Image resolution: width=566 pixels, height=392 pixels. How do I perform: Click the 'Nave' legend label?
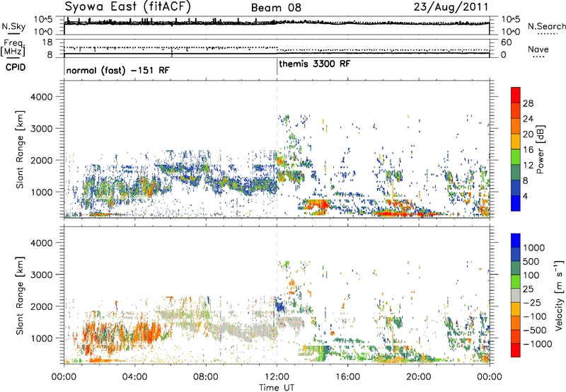tap(538, 49)
